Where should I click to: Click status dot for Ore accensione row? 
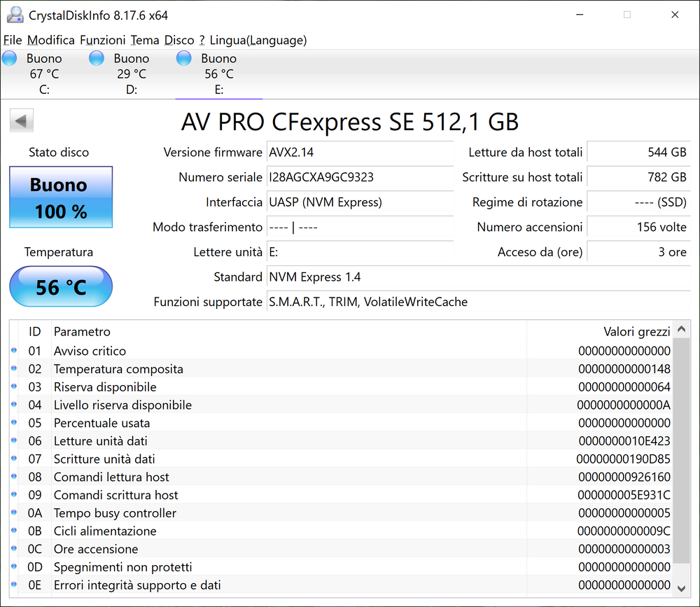pyautogui.click(x=14, y=548)
